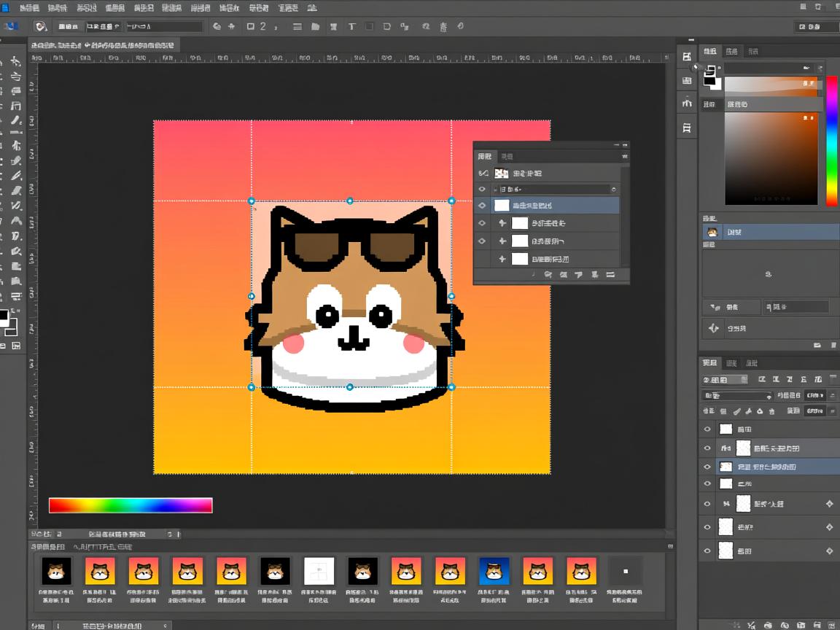Select the Move tool atop the left toolbar
This screenshot has width=840, height=630.
[x=15, y=62]
